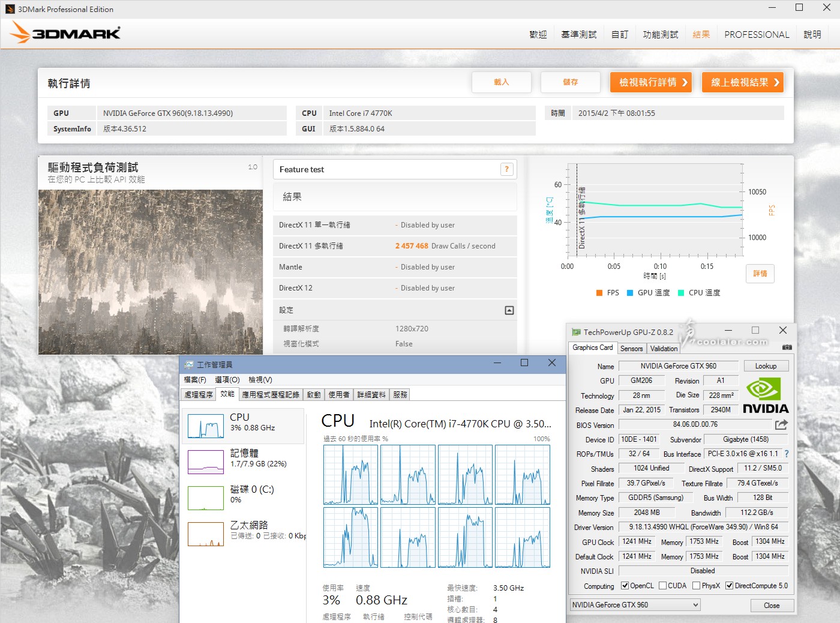Select the memory usage graph in Task Manager
Screen dimensions: 840x623
(206, 462)
